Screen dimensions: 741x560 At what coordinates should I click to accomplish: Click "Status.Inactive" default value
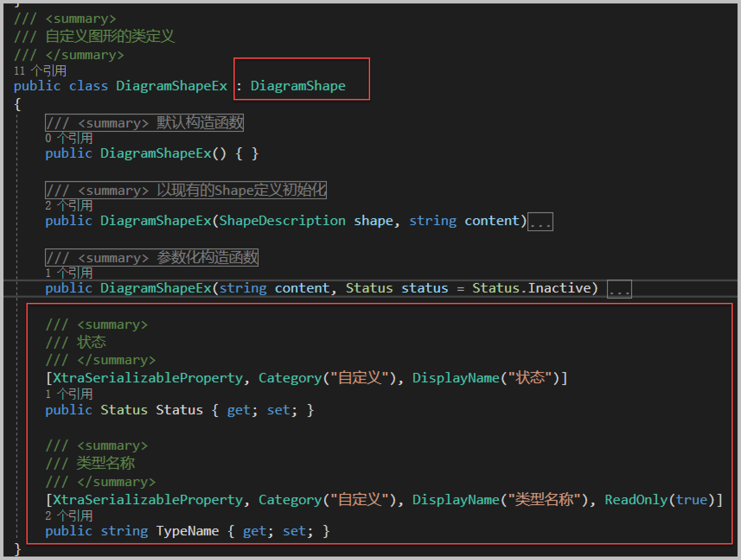tap(531, 288)
